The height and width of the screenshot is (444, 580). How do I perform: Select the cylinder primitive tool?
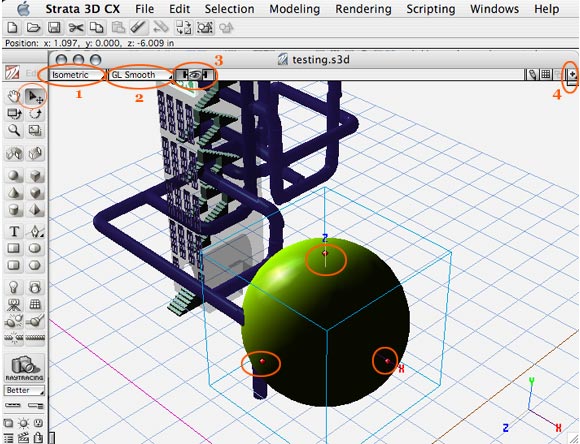point(14,210)
